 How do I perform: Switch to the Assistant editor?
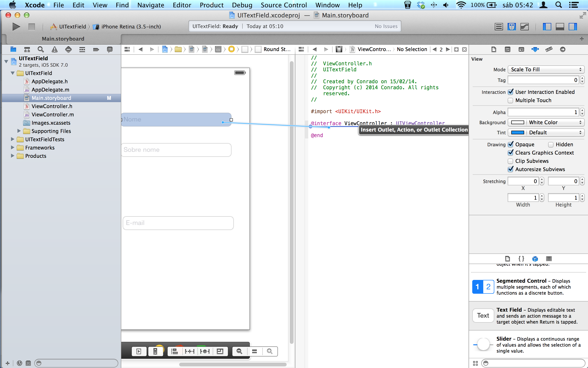[x=512, y=26]
